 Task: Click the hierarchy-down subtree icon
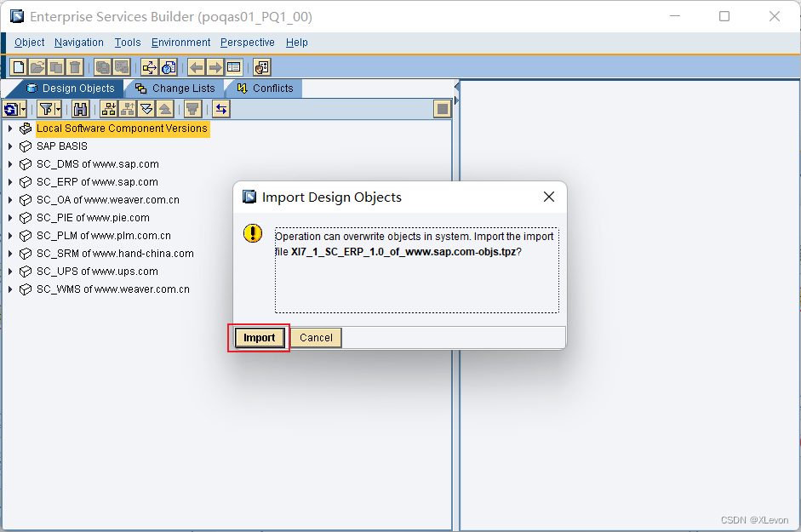(108, 109)
